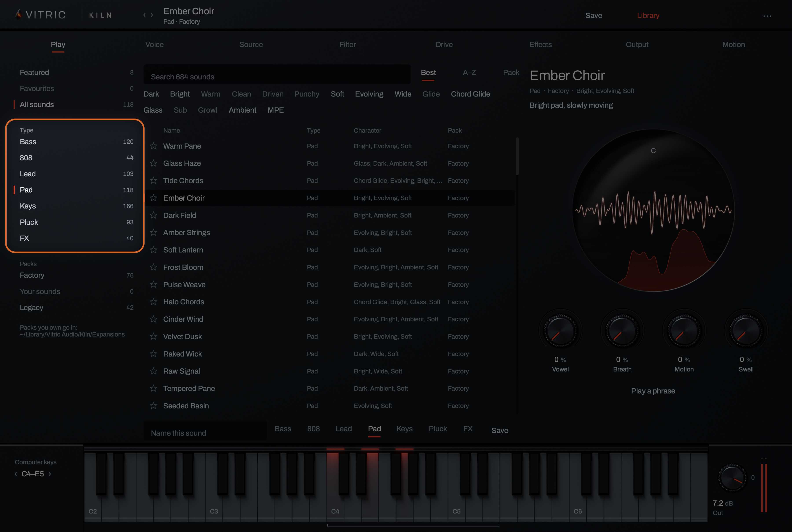
Task: Sort the list by A–Z
Action: pos(469,73)
